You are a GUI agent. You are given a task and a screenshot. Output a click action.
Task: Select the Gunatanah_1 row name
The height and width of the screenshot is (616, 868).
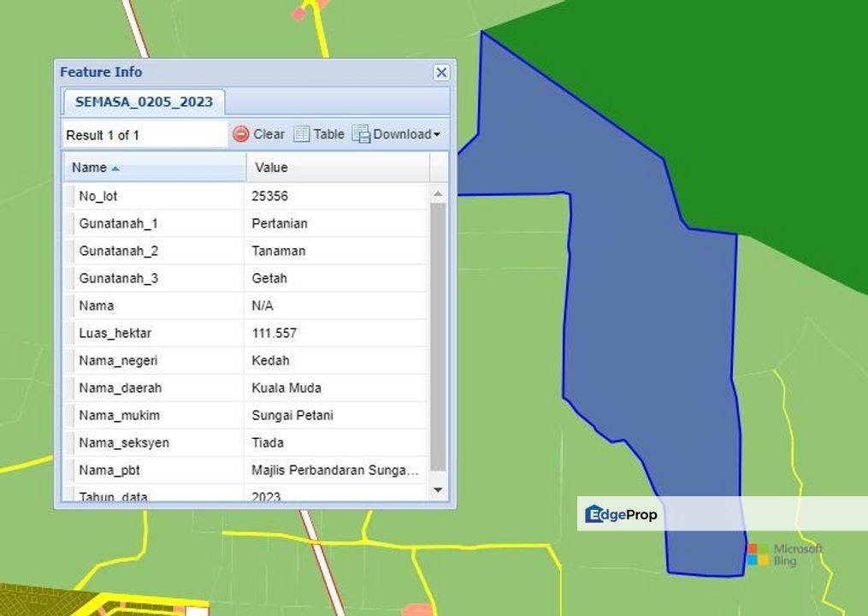(119, 223)
